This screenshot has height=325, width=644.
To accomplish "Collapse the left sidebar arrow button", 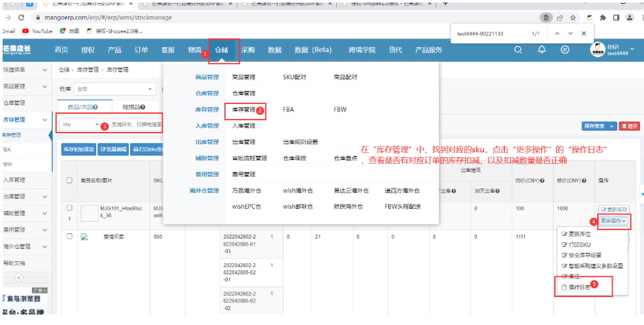I will (19, 278).
